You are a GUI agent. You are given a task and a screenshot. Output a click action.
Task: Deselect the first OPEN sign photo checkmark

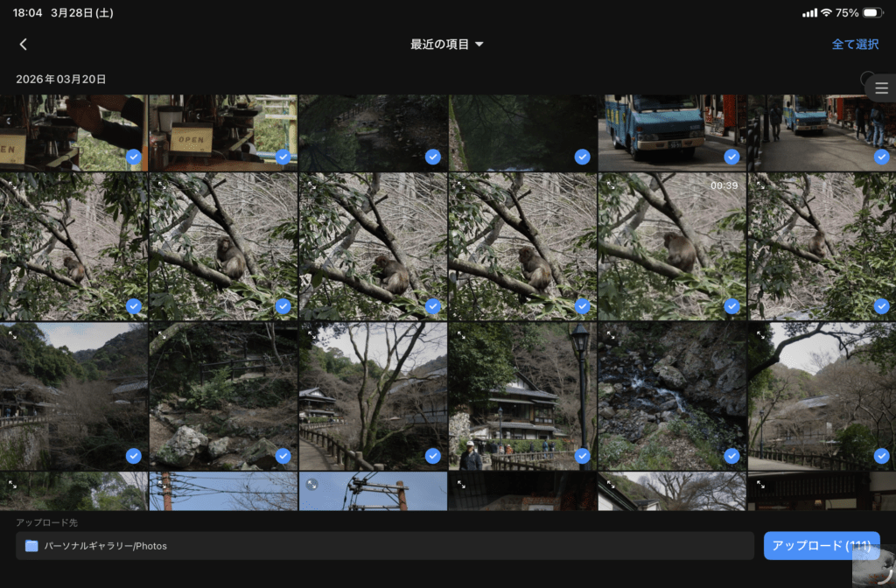[133, 157]
